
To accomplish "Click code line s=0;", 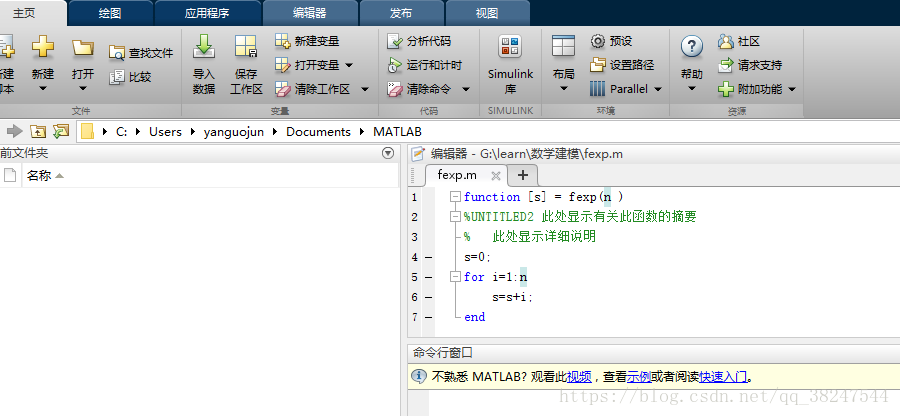I will (478, 257).
